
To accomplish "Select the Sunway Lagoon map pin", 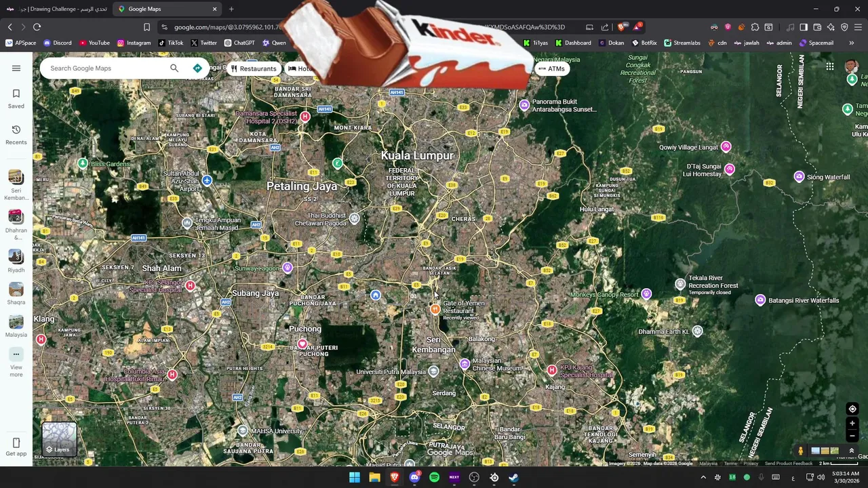I will pyautogui.click(x=288, y=268).
